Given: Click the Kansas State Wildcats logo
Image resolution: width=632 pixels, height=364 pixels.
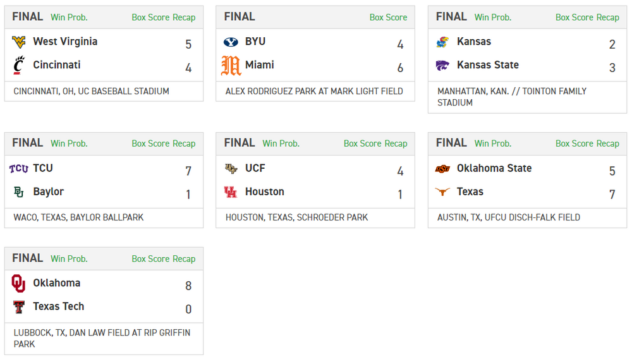Looking at the screenshot, I should [x=442, y=65].
